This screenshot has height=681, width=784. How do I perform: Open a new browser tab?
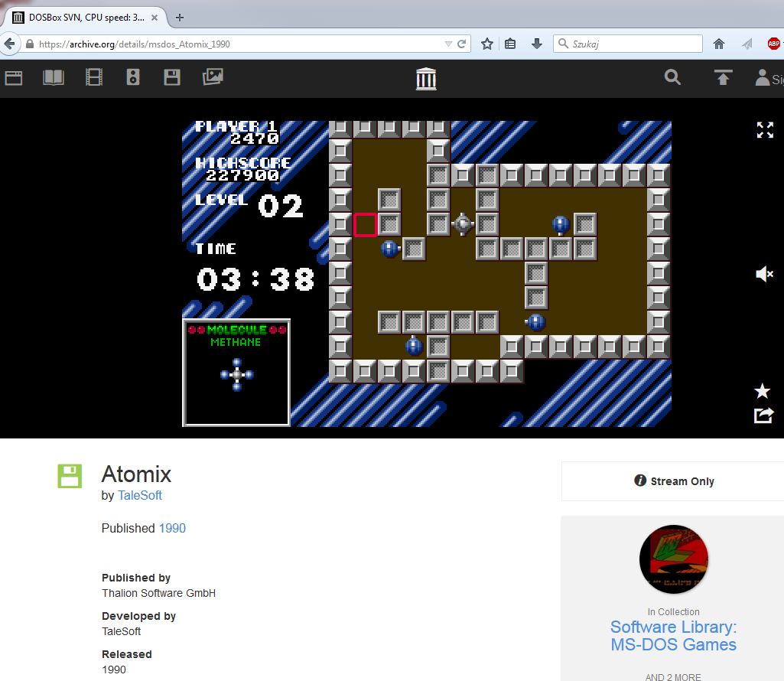coord(180,18)
